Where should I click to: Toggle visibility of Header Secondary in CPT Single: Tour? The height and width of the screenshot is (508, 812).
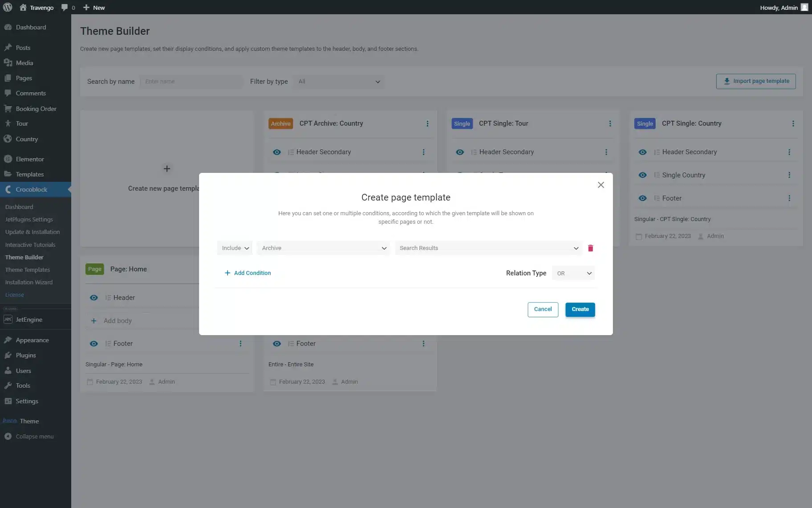(x=460, y=152)
